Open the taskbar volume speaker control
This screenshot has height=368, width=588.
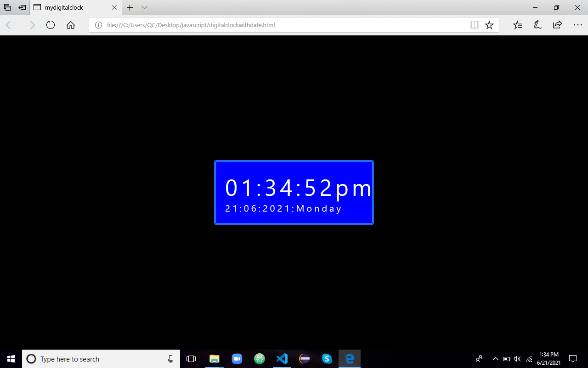click(x=517, y=359)
